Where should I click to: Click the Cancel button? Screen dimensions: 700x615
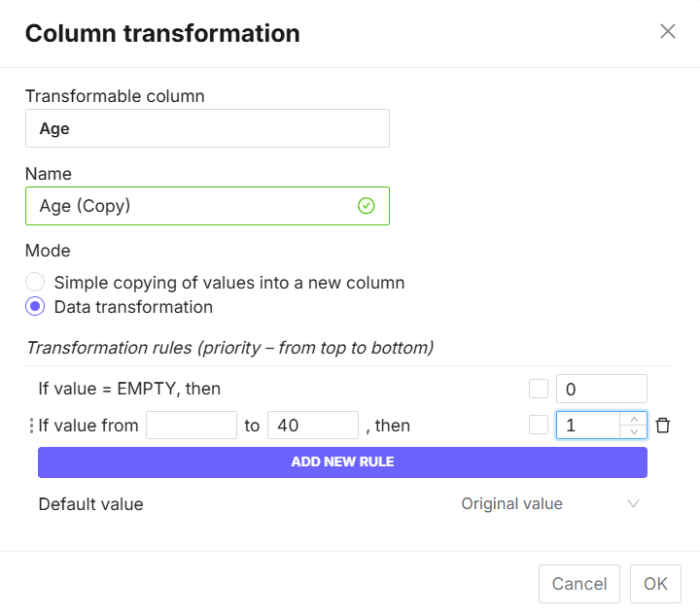579,584
